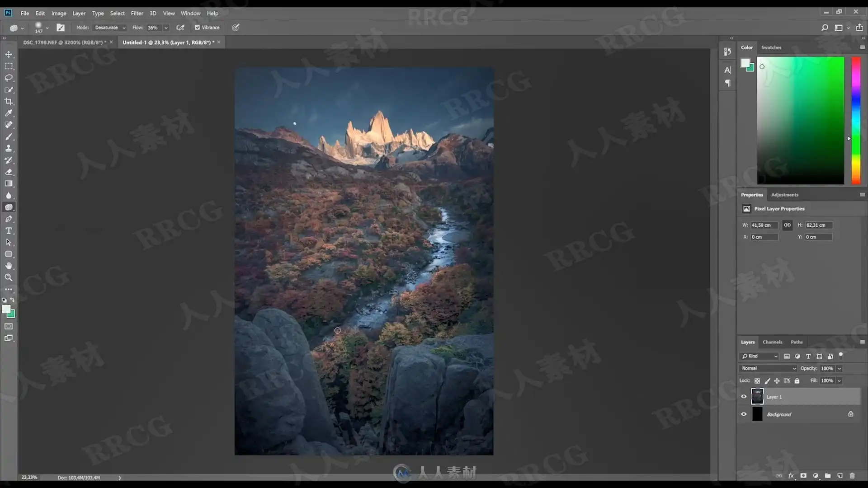
Task: Select the Eyedropper tool
Action: (x=9, y=113)
